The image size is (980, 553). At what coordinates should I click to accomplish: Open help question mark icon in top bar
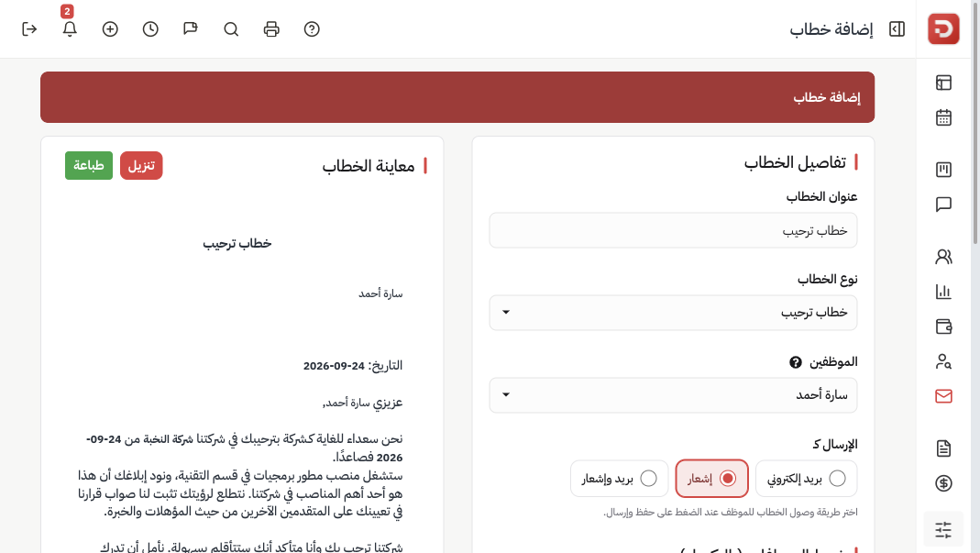coord(312,28)
